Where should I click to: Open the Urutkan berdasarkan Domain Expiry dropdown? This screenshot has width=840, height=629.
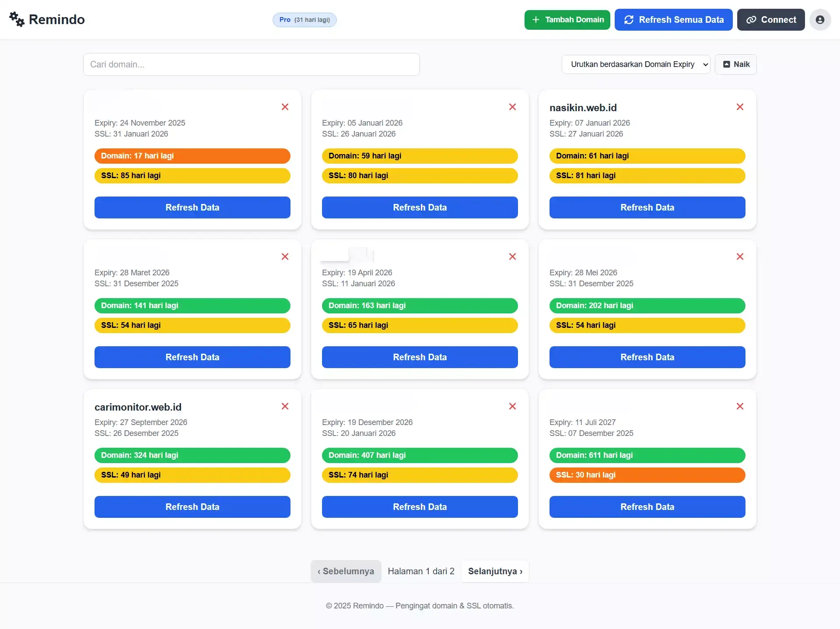coord(636,64)
